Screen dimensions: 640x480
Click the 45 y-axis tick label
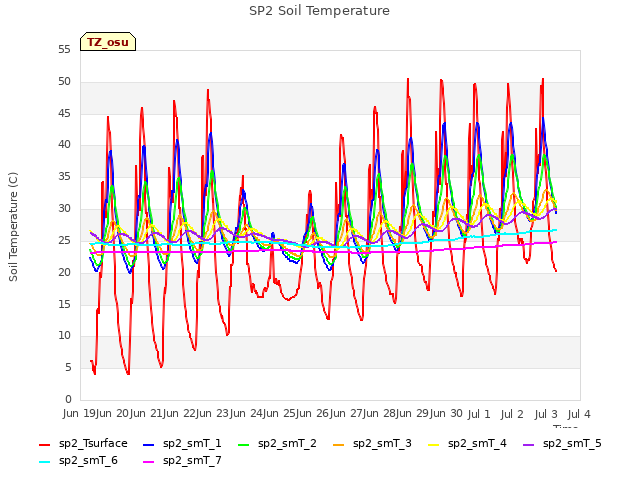64,113
